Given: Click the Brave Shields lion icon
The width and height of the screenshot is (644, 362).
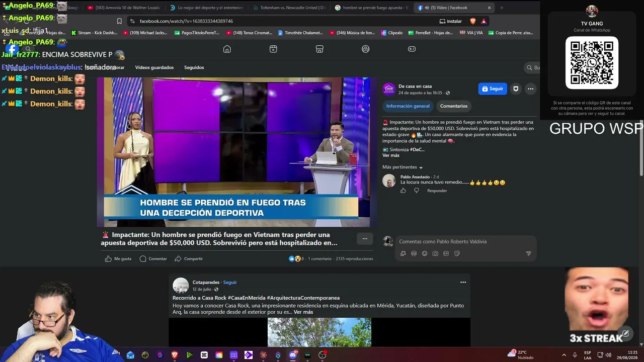Looking at the screenshot, I should tap(473, 21).
